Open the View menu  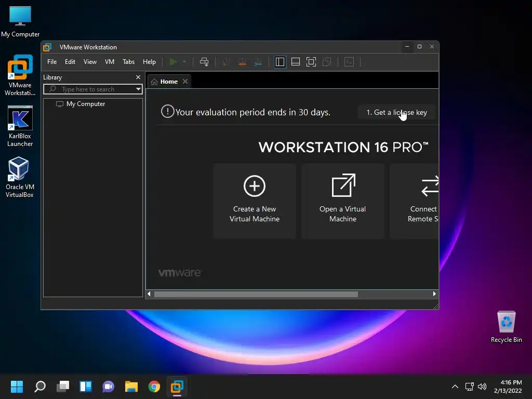coord(90,62)
